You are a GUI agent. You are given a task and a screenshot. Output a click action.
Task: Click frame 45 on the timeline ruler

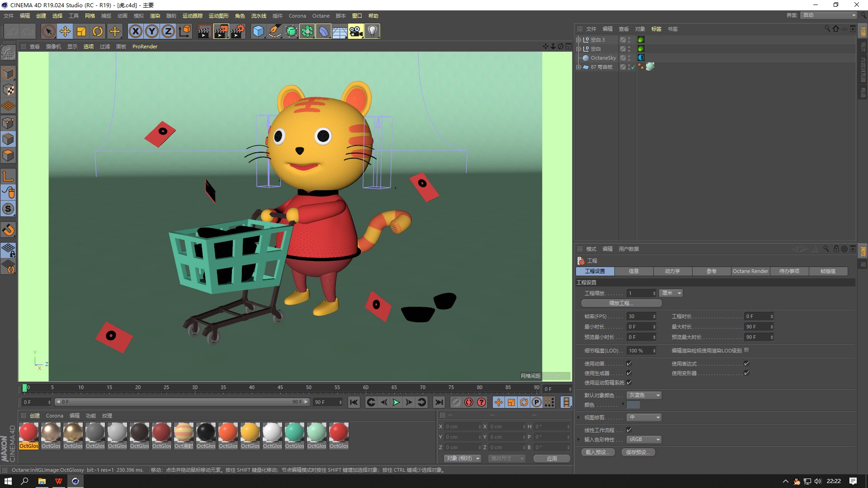click(x=280, y=388)
